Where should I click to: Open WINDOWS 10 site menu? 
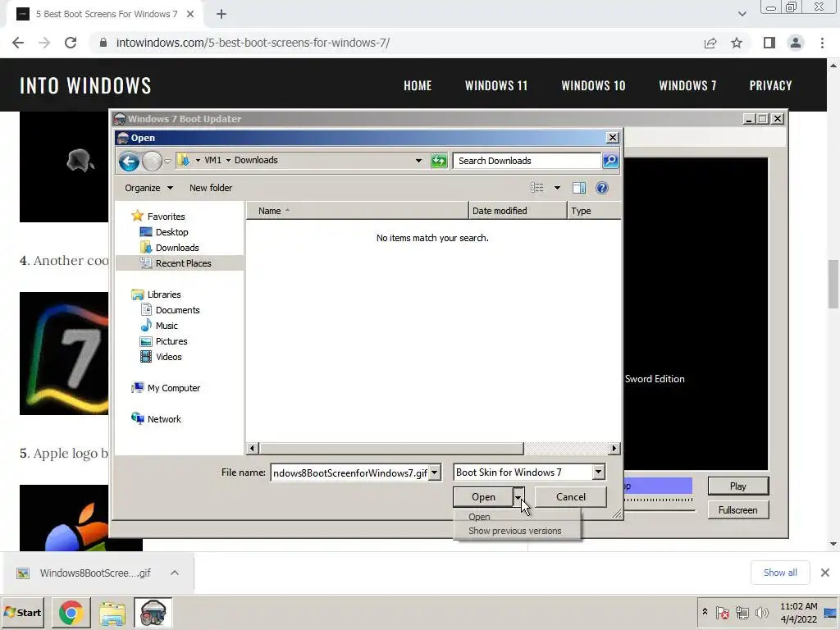[x=593, y=85]
